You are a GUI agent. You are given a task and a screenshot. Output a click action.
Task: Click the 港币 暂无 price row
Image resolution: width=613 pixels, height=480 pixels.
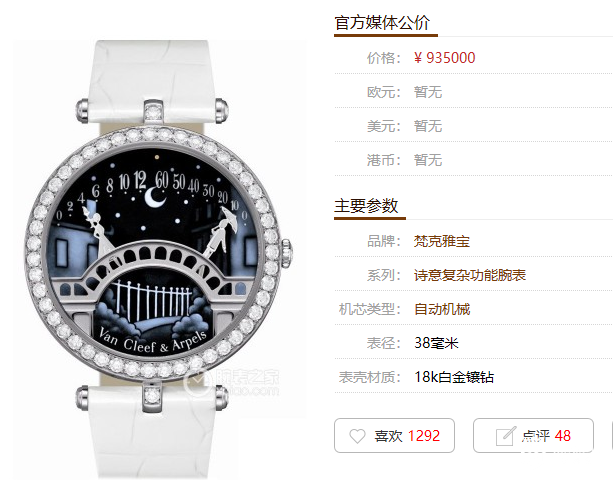click(x=473, y=160)
